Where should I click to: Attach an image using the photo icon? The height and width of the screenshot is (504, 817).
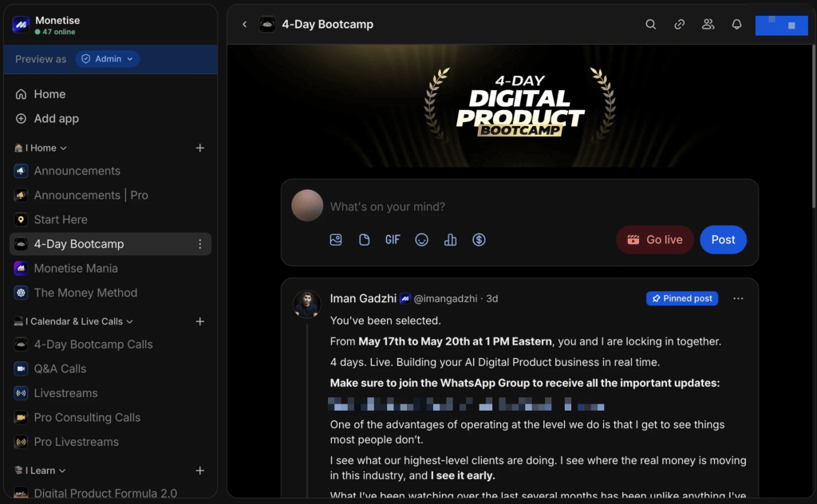coord(336,239)
